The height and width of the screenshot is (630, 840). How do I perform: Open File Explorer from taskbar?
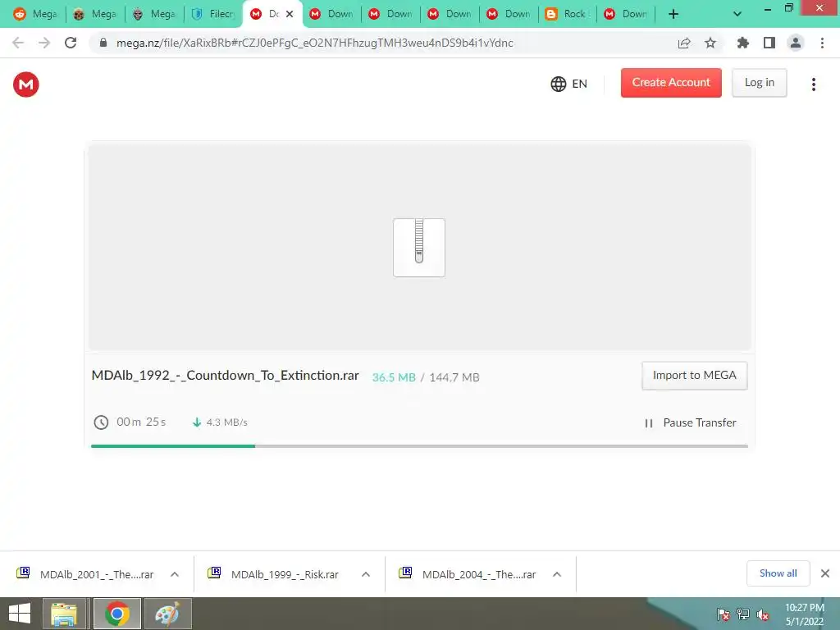64,614
